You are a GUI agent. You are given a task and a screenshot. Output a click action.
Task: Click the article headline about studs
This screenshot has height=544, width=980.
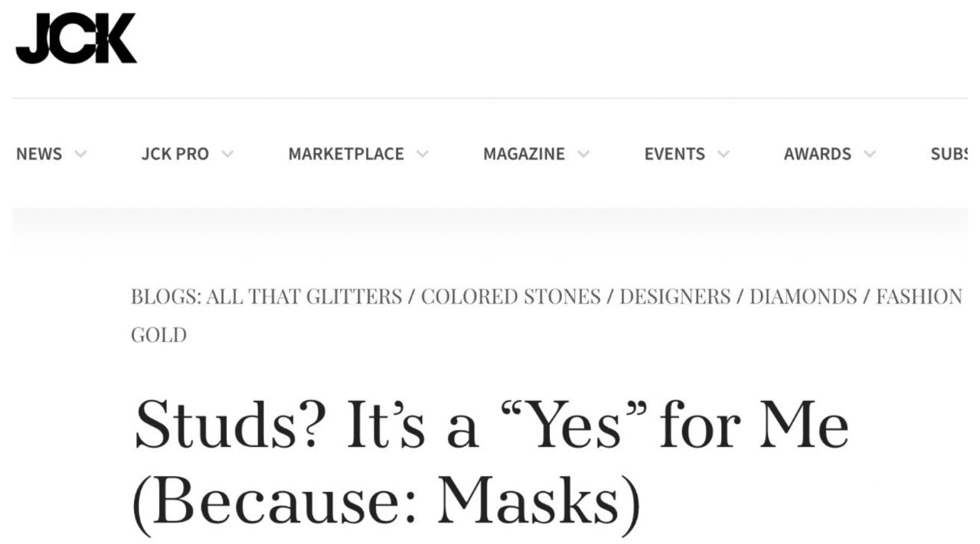tap(490, 462)
